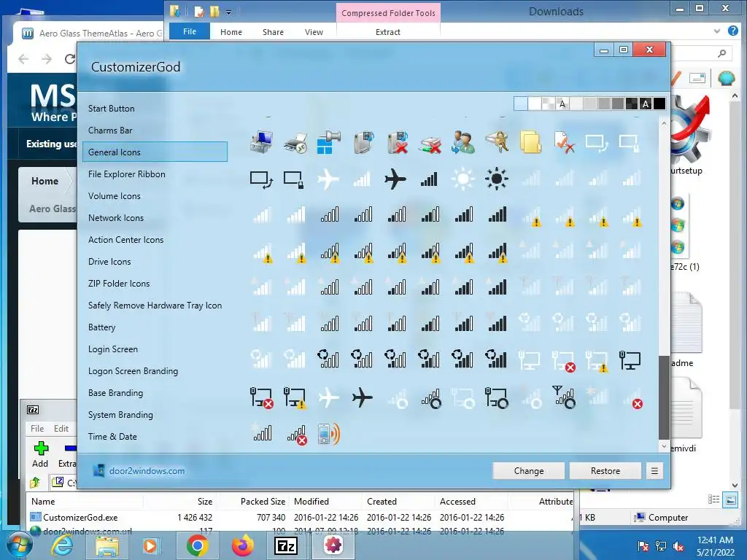This screenshot has height=560, width=747.
Task: Select the standalone red X circle icon
Action: point(637,404)
